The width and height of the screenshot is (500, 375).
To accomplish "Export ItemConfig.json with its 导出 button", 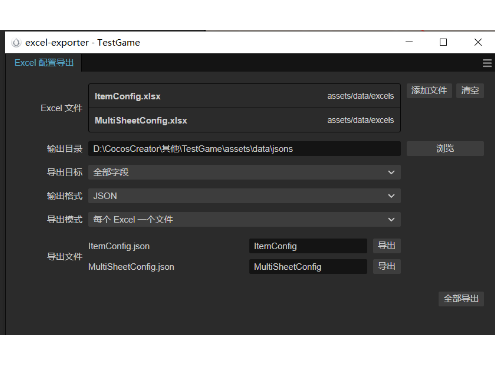I will 386,246.
